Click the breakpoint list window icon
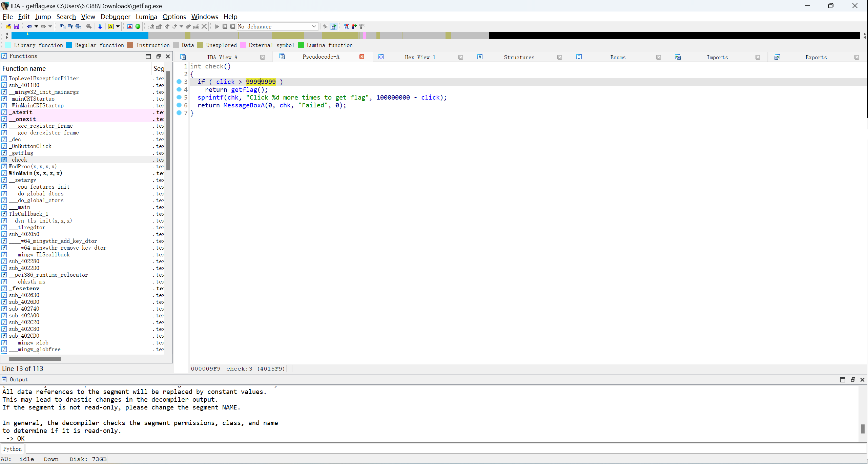 pos(346,26)
